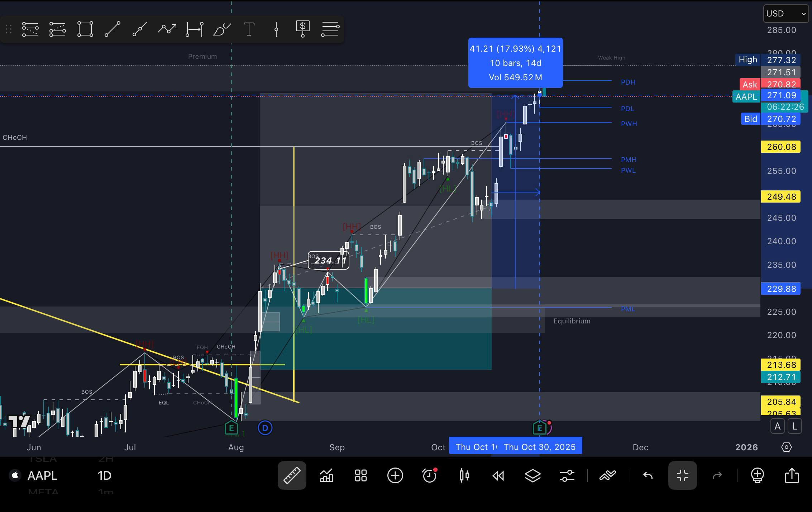Open the candlestick chart type menu

point(464,475)
